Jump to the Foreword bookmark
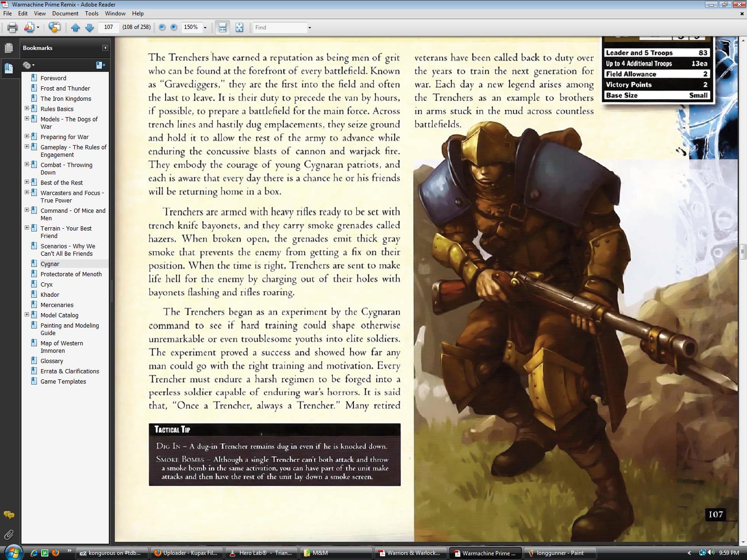Image resolution: width=747 pixels, height=560 pixels. pos(53,78)
